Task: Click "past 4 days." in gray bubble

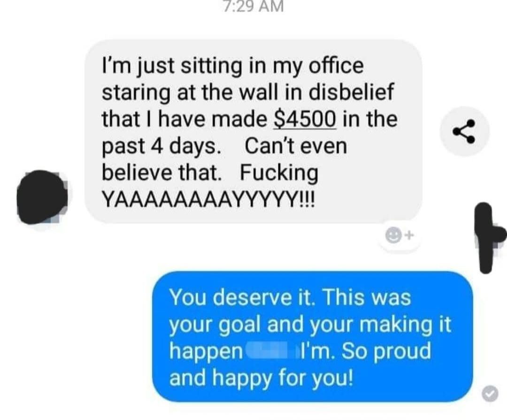Action: click(x=162, y=147)
